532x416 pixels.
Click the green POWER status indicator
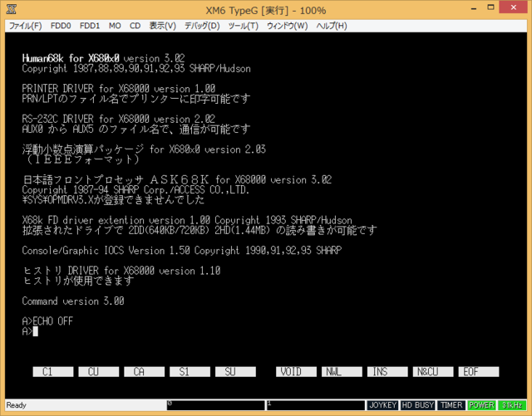(481, 405)
